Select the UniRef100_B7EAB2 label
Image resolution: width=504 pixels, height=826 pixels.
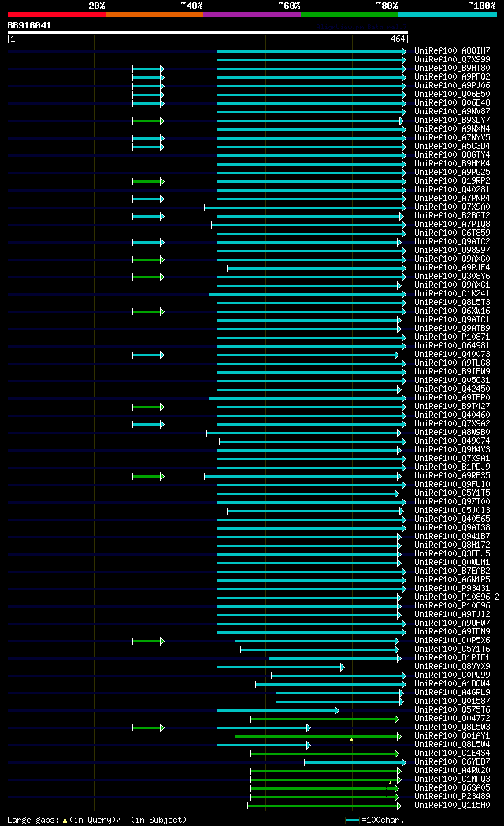[452, 571]
